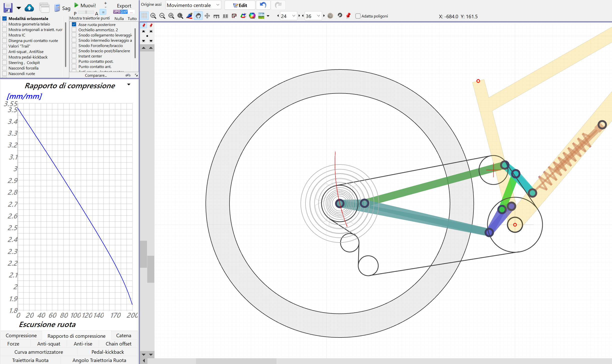Click the undo arrow button
Screen dimensions: 612x364
point(263,5)
